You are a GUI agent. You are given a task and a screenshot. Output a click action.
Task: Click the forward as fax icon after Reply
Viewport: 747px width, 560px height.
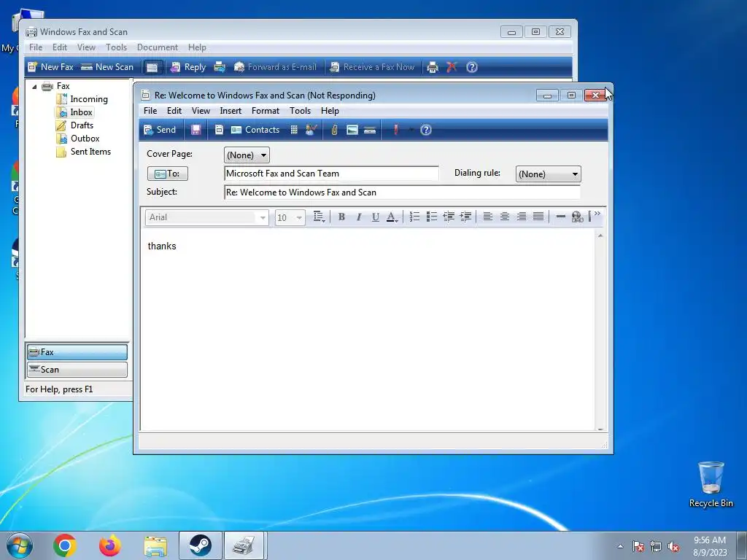tap(220, 67)
